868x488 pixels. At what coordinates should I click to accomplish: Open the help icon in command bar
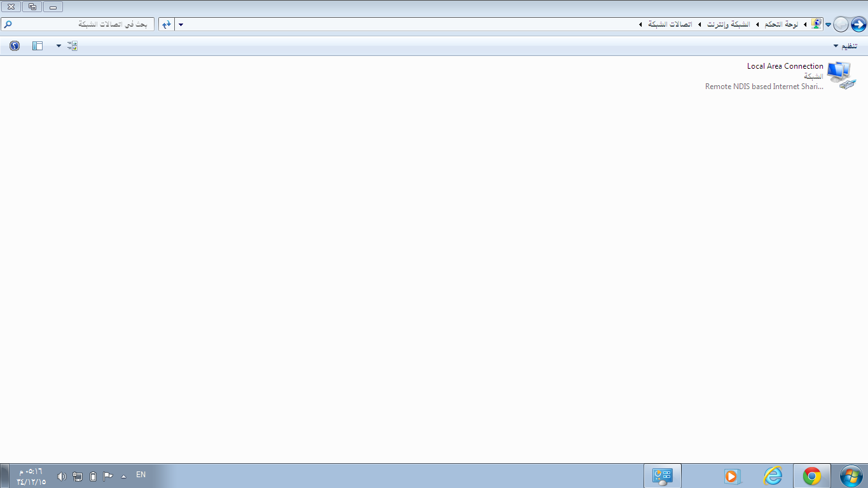pos(15,46)
